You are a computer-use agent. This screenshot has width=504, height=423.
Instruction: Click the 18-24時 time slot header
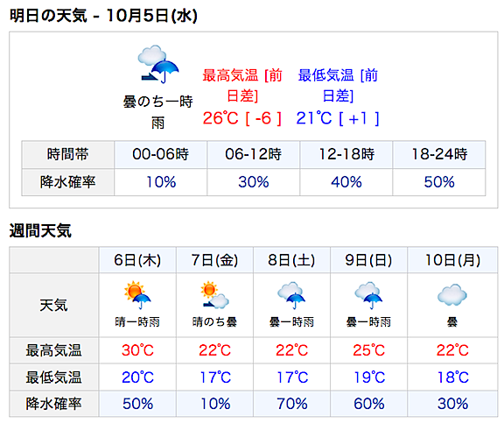click(439, 154)
